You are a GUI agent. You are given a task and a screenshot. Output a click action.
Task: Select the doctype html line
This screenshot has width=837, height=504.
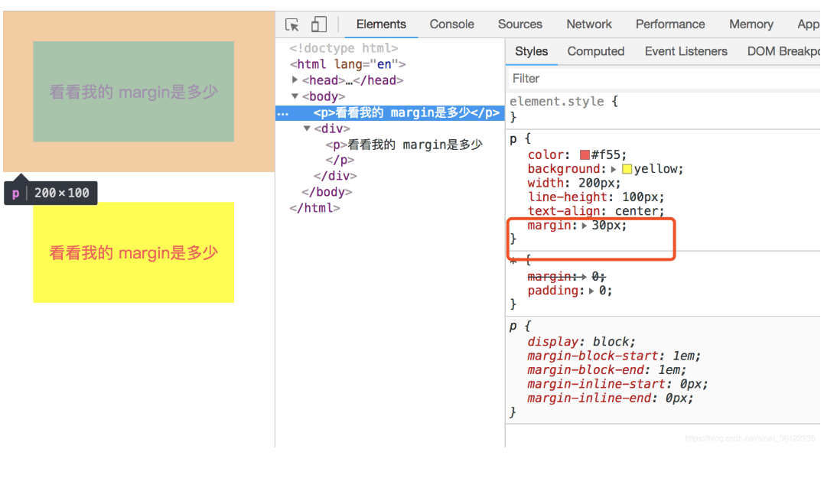point(344,48)
